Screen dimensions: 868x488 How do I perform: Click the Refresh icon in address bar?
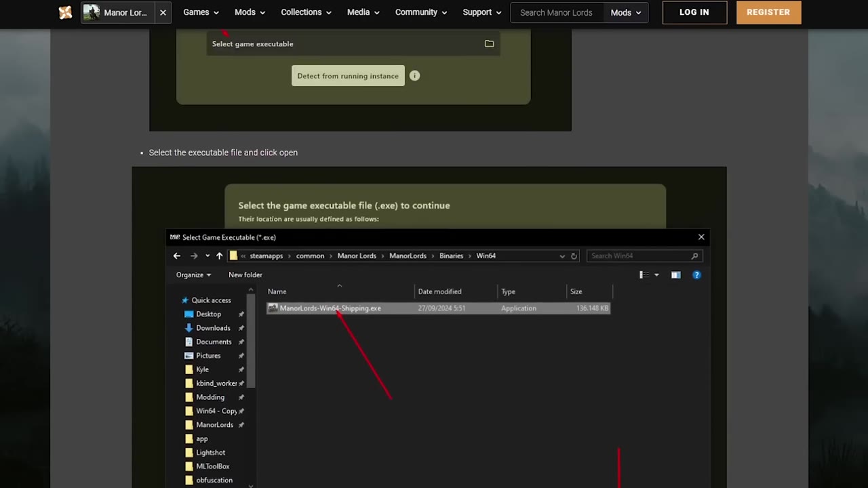click(x=574, y=256)
